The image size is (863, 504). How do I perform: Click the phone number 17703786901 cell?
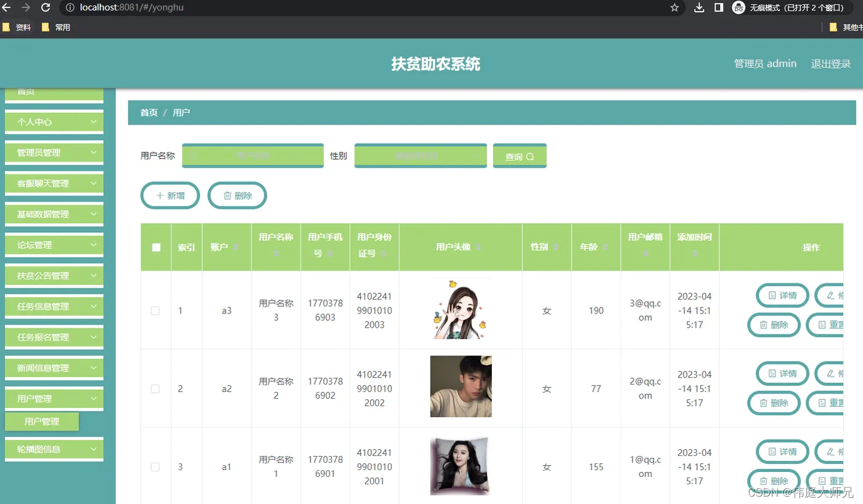(x=325, y=467)
